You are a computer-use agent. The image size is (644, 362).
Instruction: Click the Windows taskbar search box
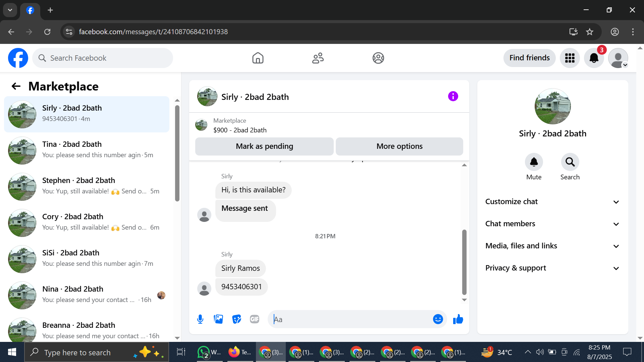tap(97, 352)
